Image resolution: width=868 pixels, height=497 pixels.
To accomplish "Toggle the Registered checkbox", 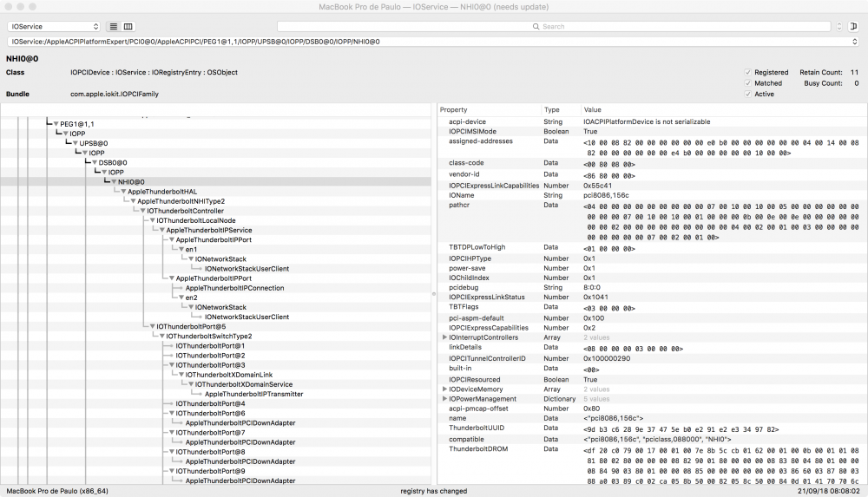I will tap(748, 73).
